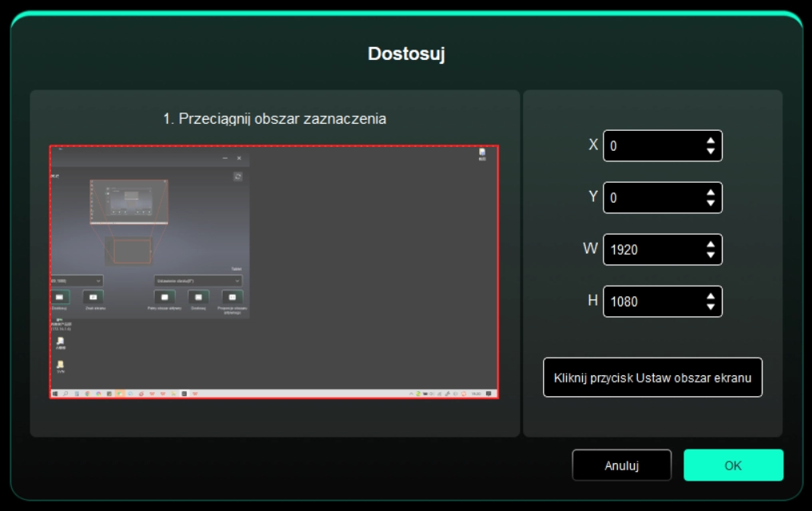Confirm the settings with OK
The image size is (812, 511).
point(733,465)
